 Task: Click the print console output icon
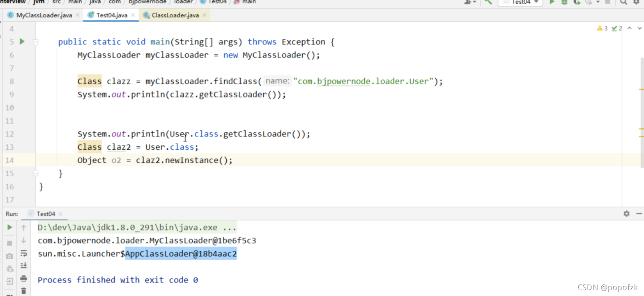pos(24,278)
